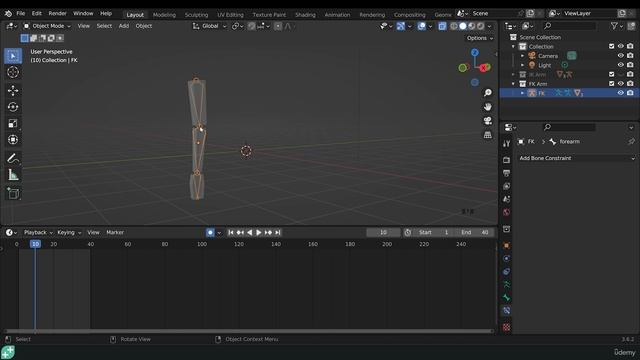
Task: Uncheck Collection exclude checkbox
Action: pos(611,47)
